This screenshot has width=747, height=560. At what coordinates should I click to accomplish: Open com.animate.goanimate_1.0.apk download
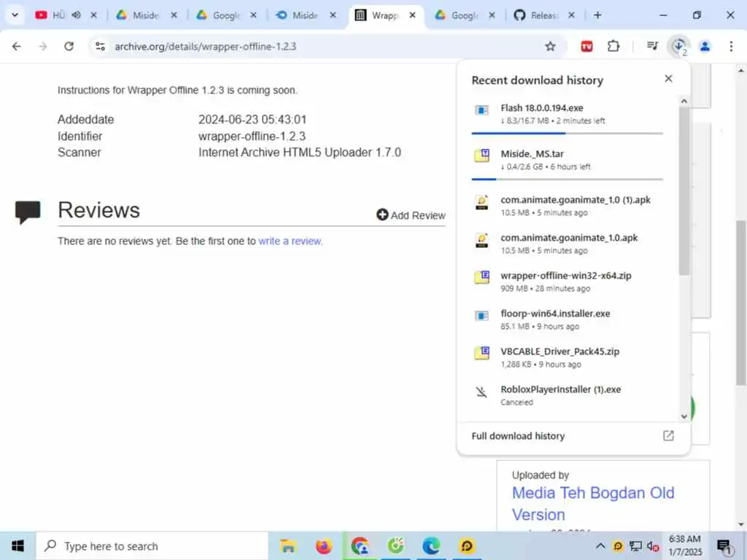click(x=567, y=244)
